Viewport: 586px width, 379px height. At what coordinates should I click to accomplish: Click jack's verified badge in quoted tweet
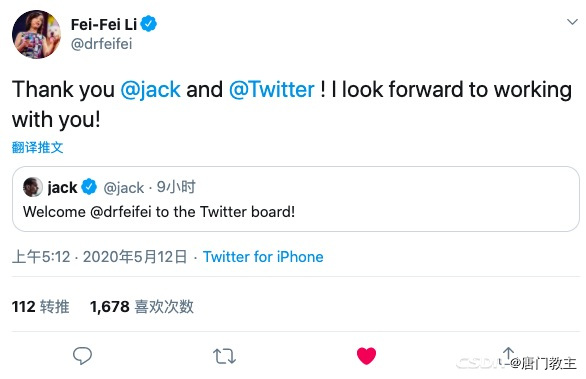pos(89,187)
